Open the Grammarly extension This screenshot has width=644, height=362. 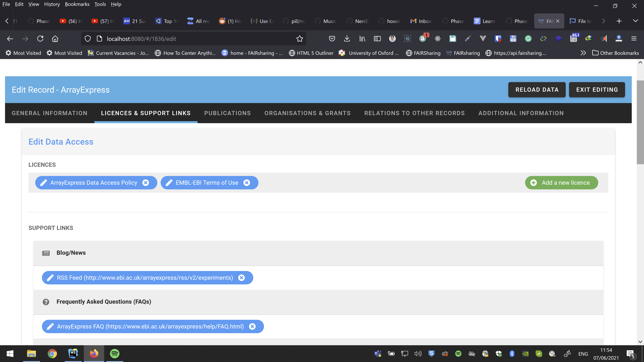[x=528, y=39]
